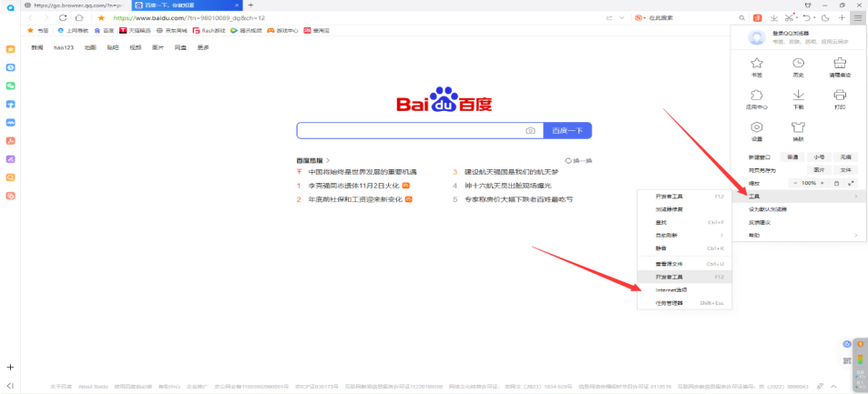Select 反馈建议 feedback menu entry
The height and width of the screenshot is (394, 868).
pyautogui.click(x=800, y=222)
